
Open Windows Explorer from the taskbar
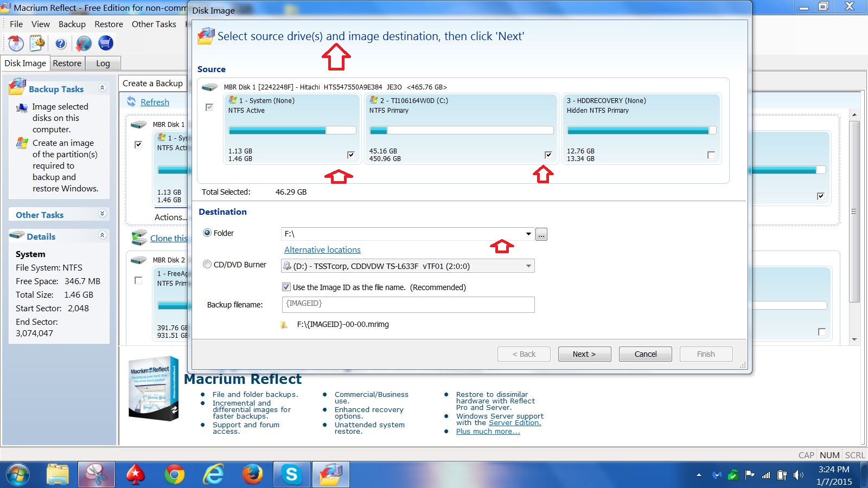click(58, 475)
